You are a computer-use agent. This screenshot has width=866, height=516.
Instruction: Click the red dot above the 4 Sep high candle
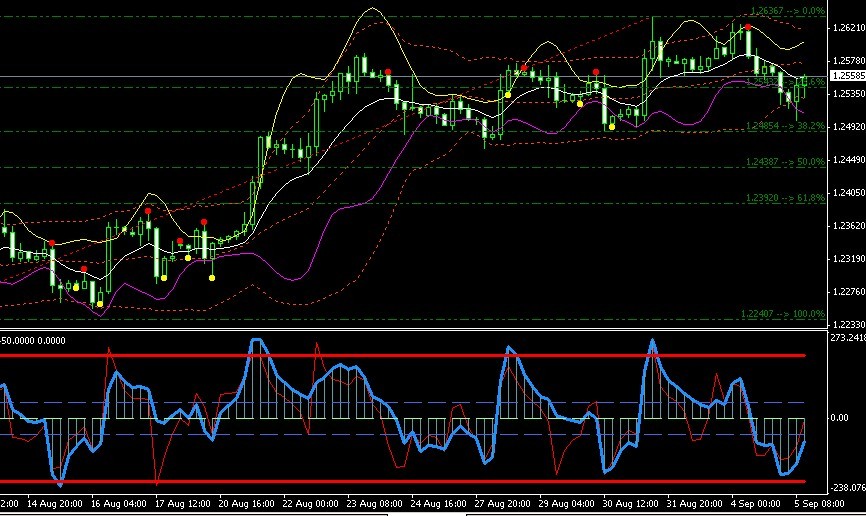[x=748, y=27]
